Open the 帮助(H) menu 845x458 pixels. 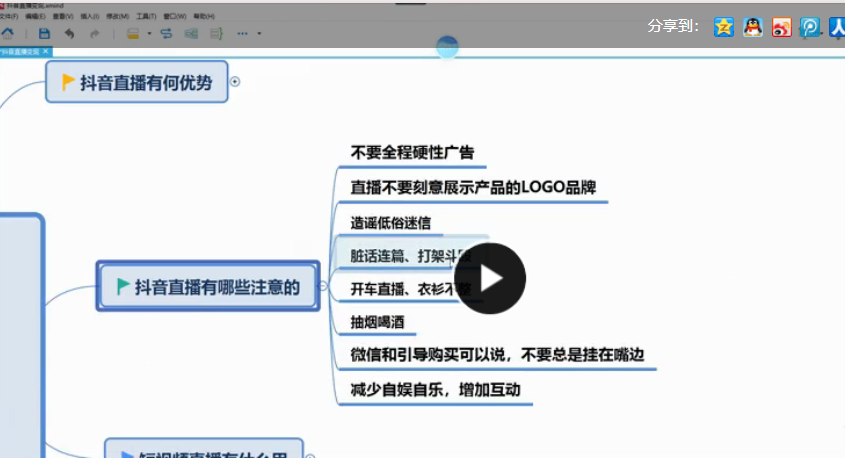point(204,16)
